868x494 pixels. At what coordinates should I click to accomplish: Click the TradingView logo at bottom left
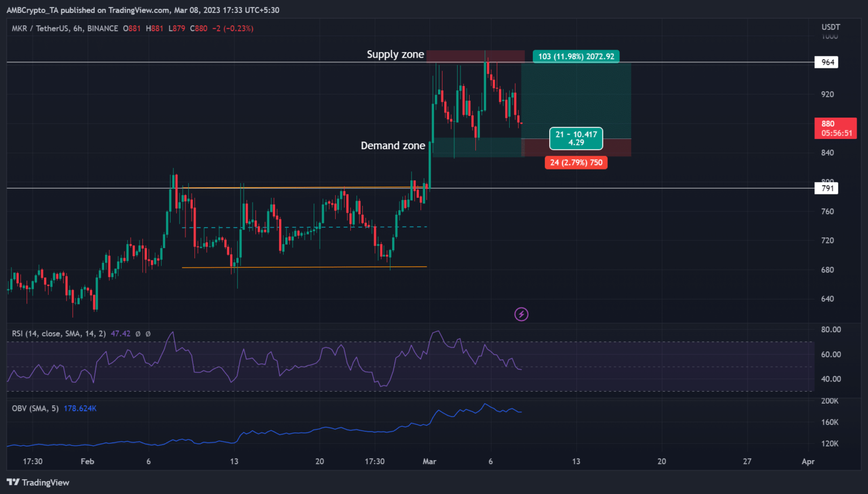click(x=38, y=482)
